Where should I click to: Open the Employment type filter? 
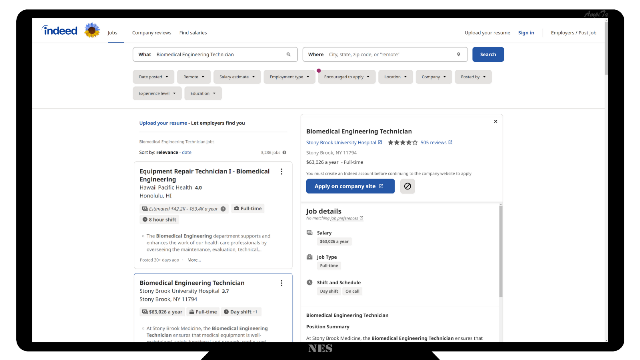(289, 77)
